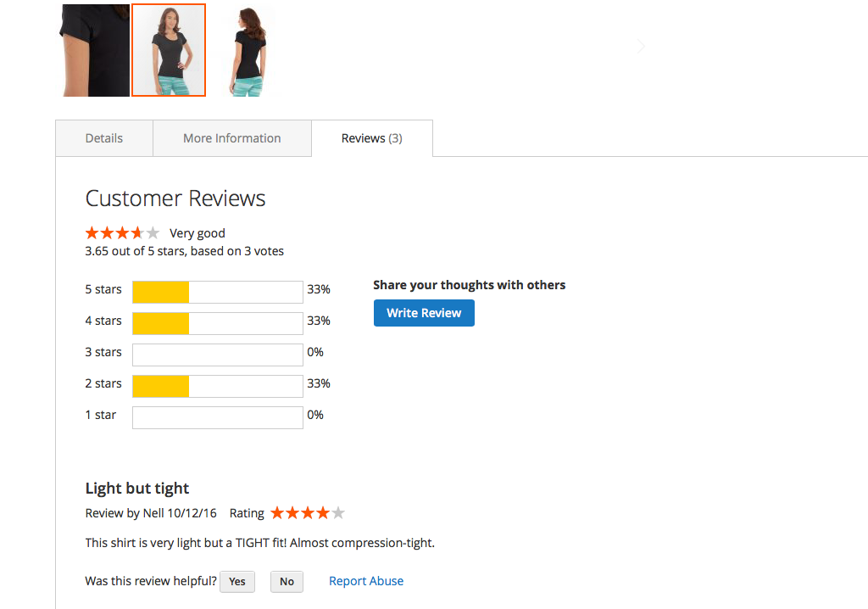Select the front-view model thumbnail

pos(169,50)
